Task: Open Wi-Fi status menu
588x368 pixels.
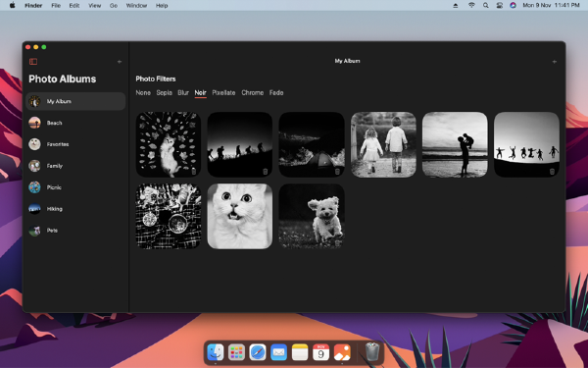Action: (x=471, y=5)
